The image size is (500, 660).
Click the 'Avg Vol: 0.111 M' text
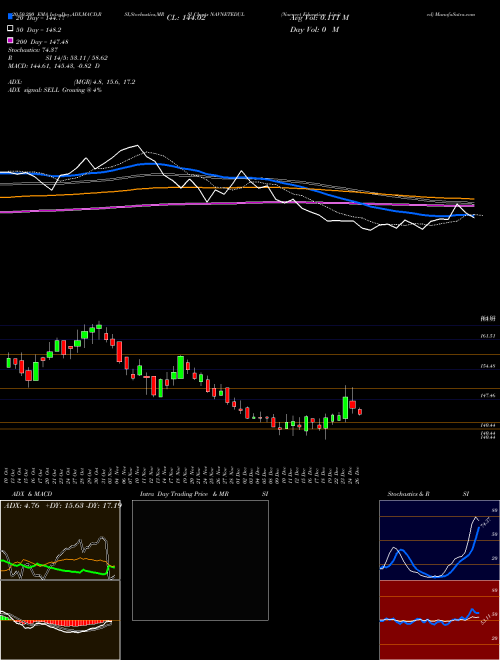point(319,18)
